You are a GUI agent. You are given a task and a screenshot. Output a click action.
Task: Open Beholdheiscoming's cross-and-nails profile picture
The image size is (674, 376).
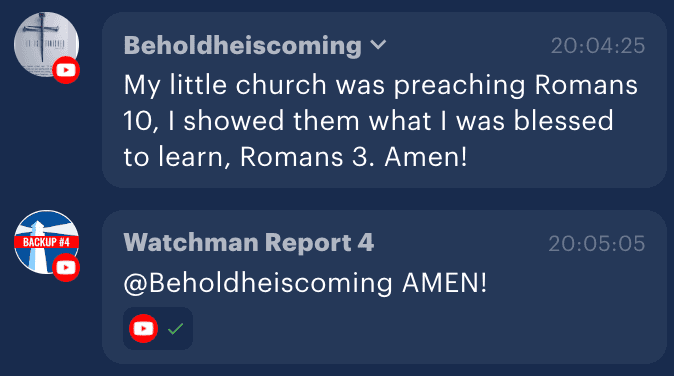pos(46,44)
